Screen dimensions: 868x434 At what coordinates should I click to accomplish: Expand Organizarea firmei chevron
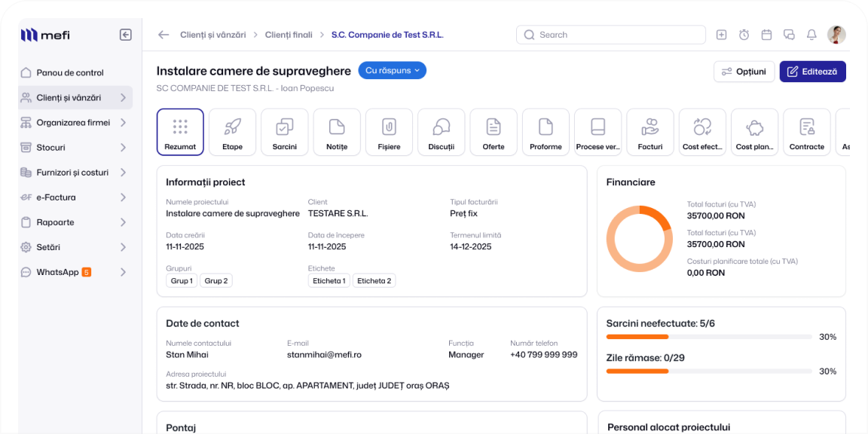[x=123, y=122]
